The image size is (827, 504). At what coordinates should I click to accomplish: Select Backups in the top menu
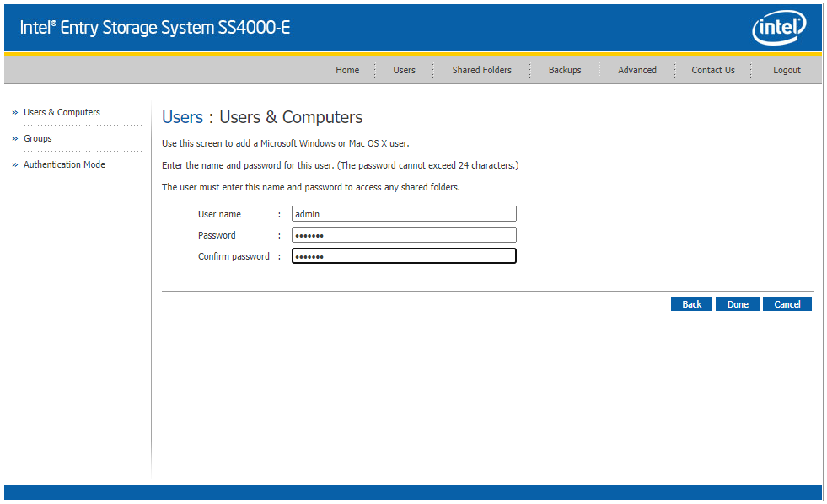point(564,70)
